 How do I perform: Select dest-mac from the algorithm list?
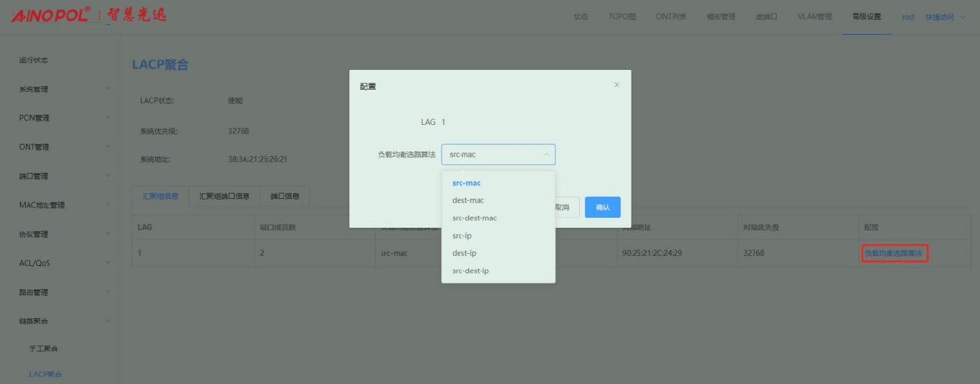468,201
